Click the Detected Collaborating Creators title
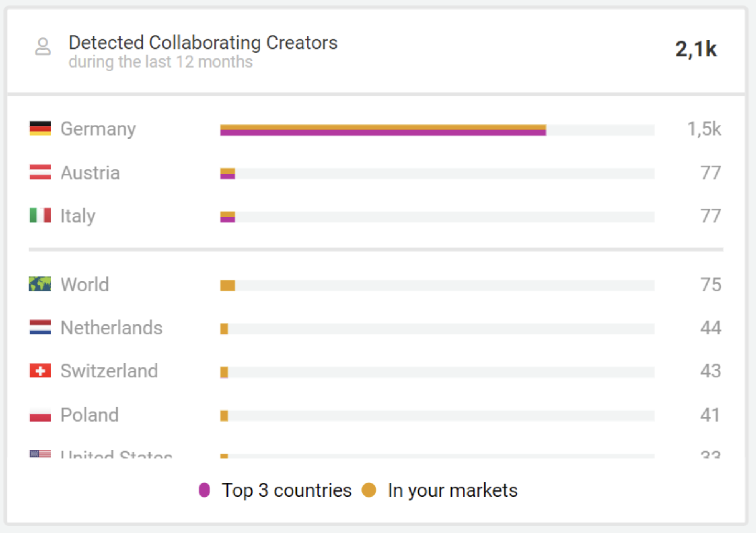The width and height of the screenshot is (756, 533). click(x=203, y=43)
